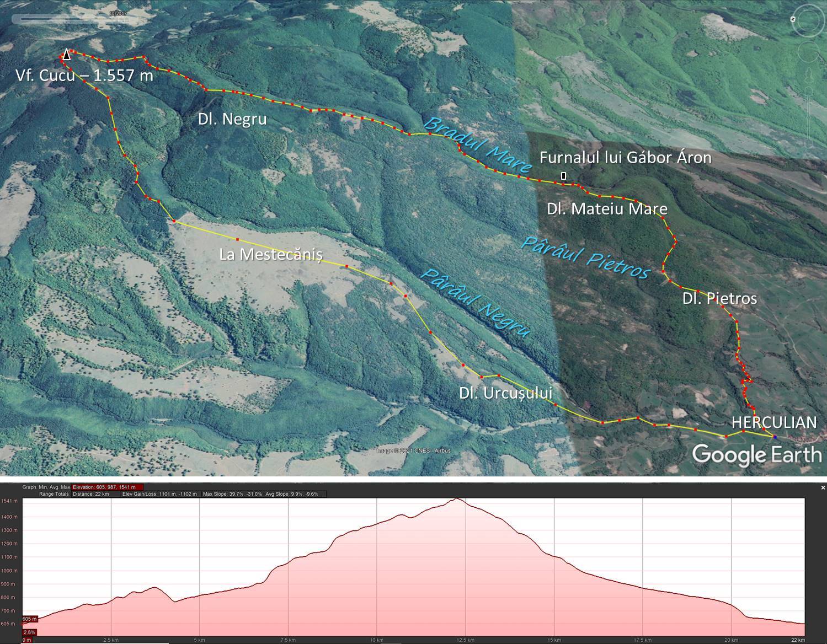The height and width of the screenshot is (644, 827).
Task: Click the Elev Gain/Loss statistic
Action: point(159,494)
